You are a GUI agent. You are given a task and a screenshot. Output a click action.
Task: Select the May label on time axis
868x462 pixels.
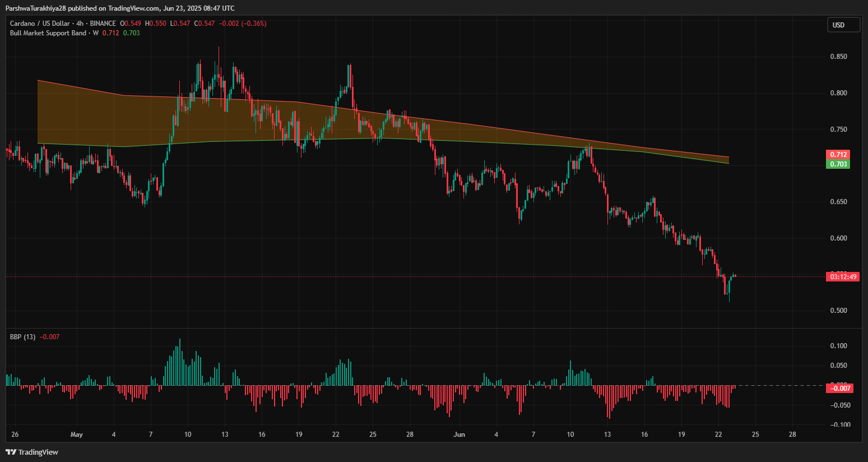(77, 435)
